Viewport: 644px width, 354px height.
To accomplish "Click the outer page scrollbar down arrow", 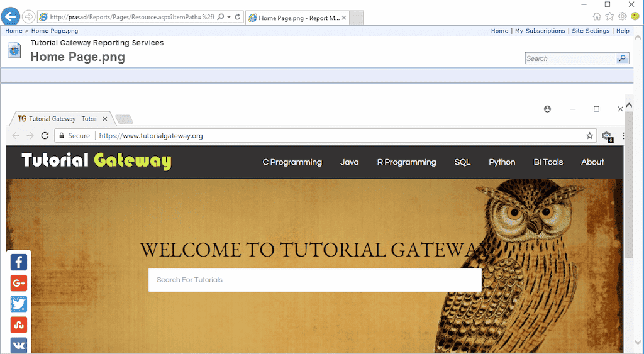I will tap(638, 341).
